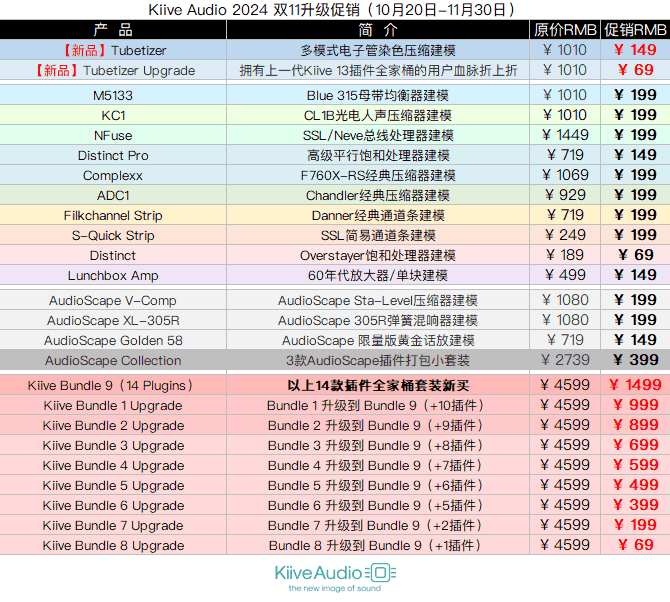Select Kiive Bundle 2 Upgrade cell
Image resolution: width=670 pixels, height=602 pixels.
point(113,426)
